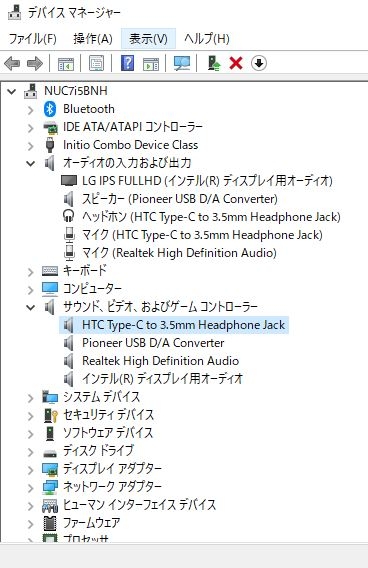
Task: Select the ファームウェア label
Action: [x=91, y=523]
